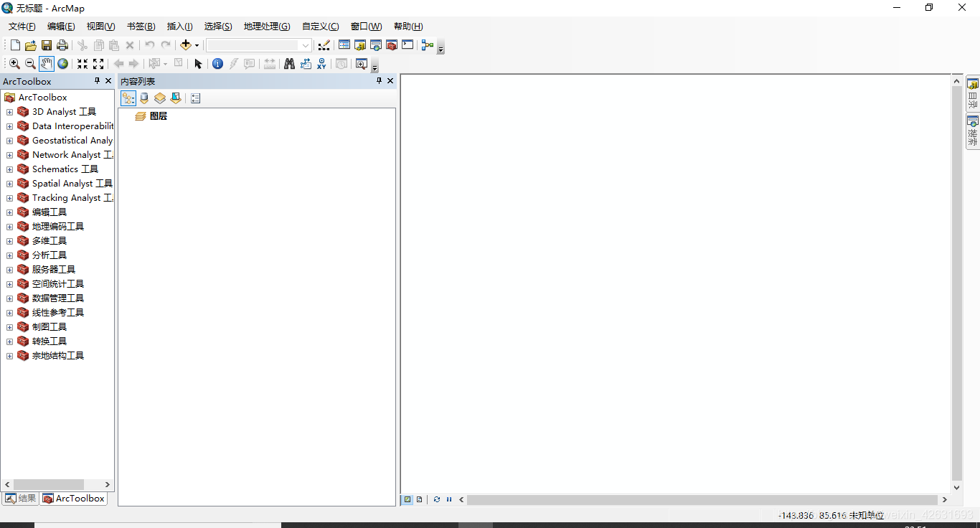
Task: Click ArcToolbox panel scroll right arrow
Action: tap(108, 485)
